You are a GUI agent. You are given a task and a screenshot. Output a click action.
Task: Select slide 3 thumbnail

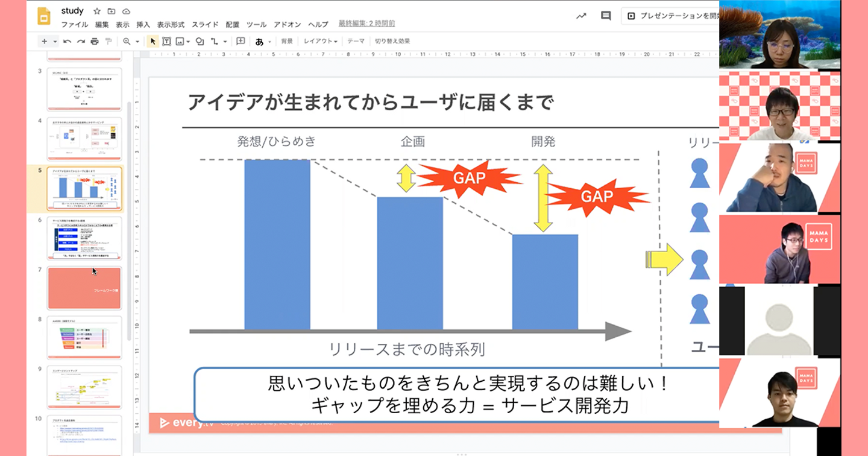(x=84, y=89)
